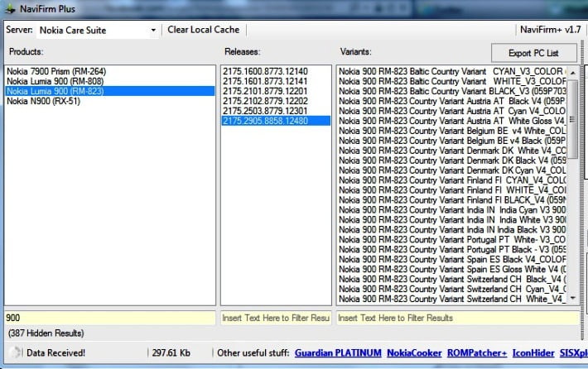Click the products filter field containing 900
588x369 pixels.
coord(110,318)
